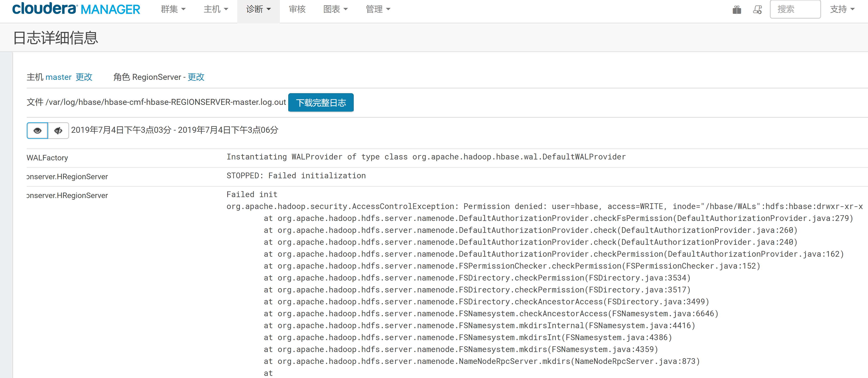Screen dimensions: 868x378
Task: Open the gift/new features icon
Action: [737, 10]
